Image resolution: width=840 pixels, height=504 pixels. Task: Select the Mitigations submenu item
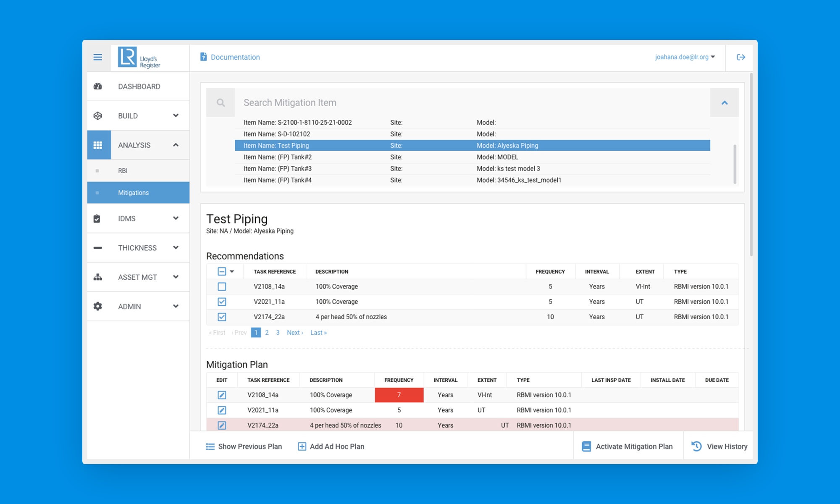pos(138,193)
